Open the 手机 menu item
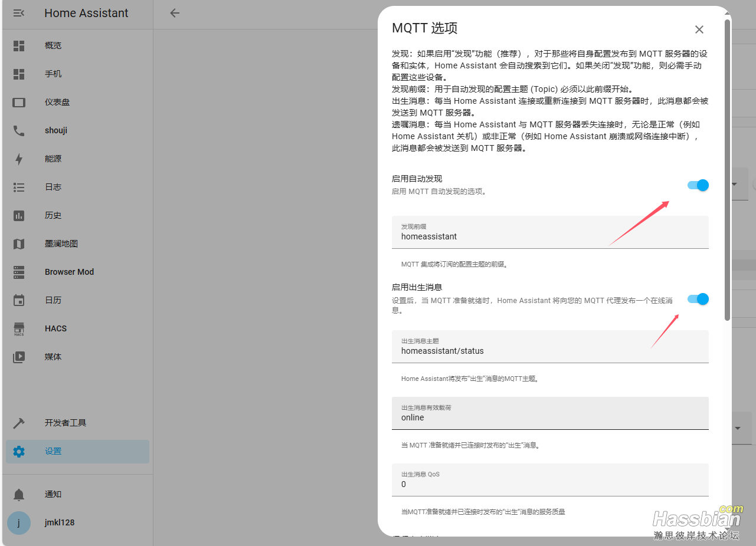 pos(77,74)
